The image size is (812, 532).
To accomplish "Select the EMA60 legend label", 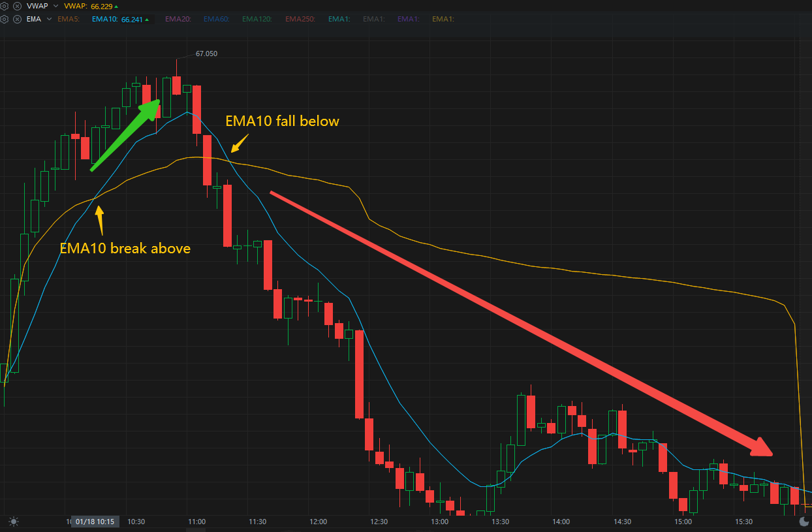I will click(217, 19).
